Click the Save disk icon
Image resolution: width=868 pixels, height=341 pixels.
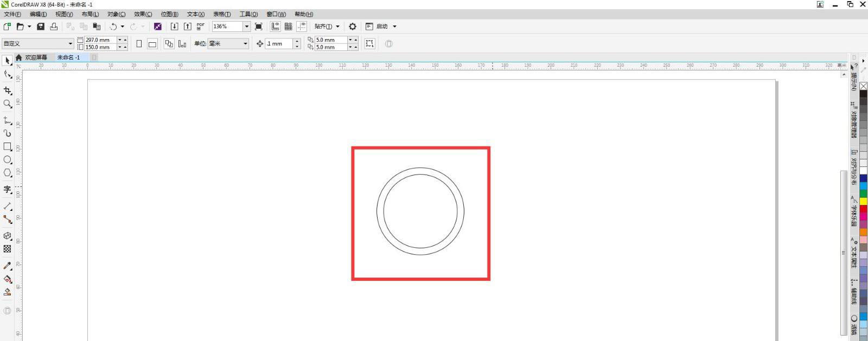pos(41,27)
